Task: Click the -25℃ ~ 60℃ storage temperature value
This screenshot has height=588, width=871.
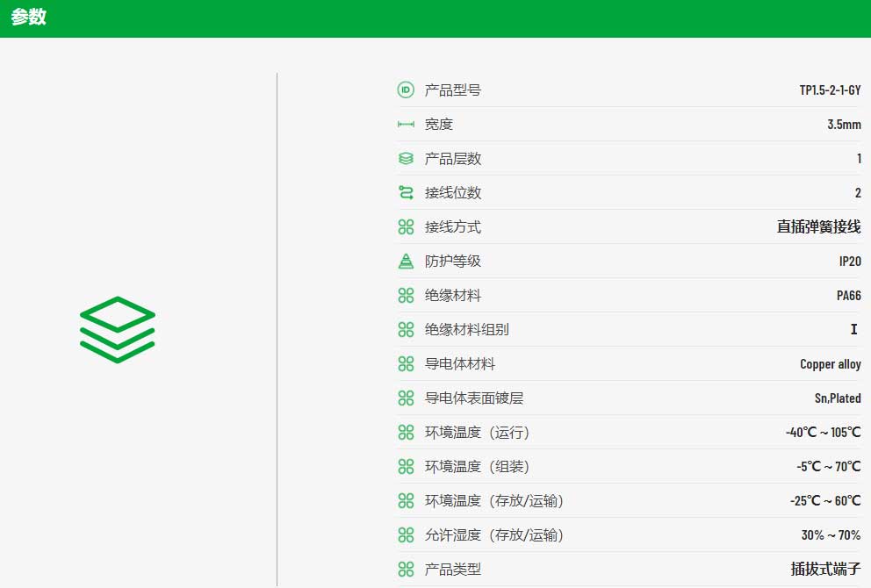Action: [825, 501]
